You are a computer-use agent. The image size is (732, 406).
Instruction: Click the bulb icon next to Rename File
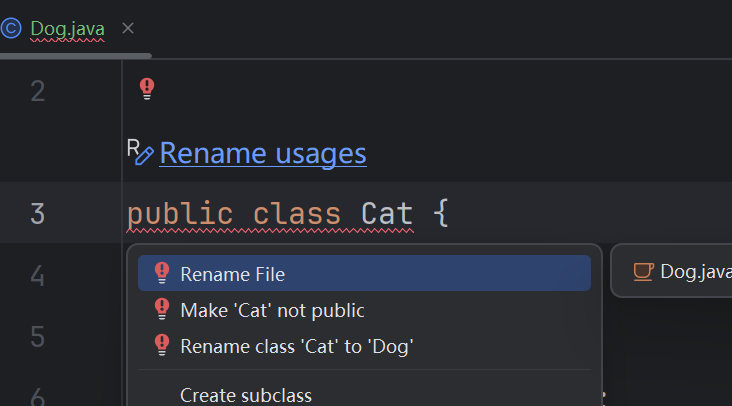point(162,273)
